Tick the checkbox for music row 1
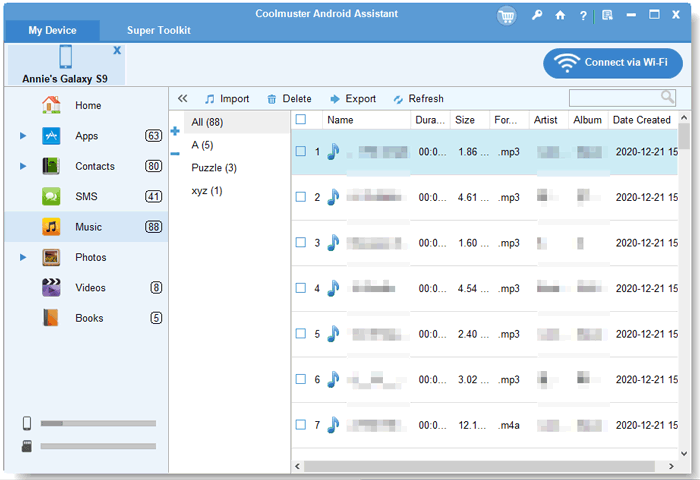Screen dimensions: 700x480 pos(300,152)
